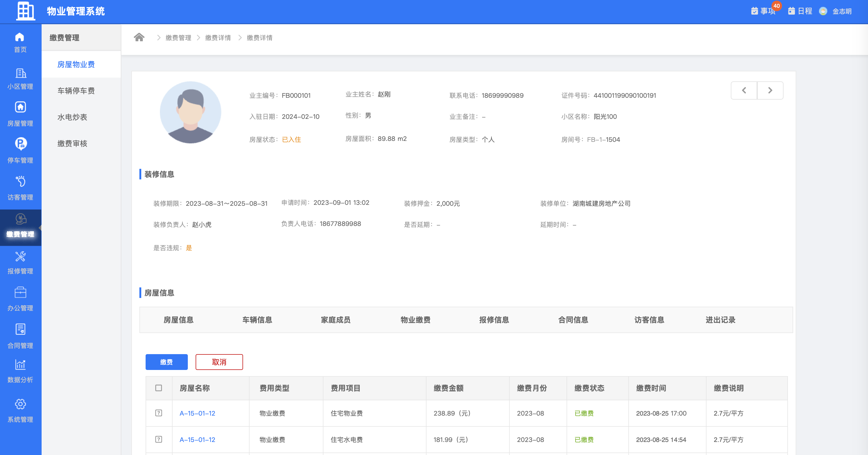The width and height of the screenshot is (868, 455).
Task: Click 已缴费 status in 住宅物业费 row
Action: (584, 413)
